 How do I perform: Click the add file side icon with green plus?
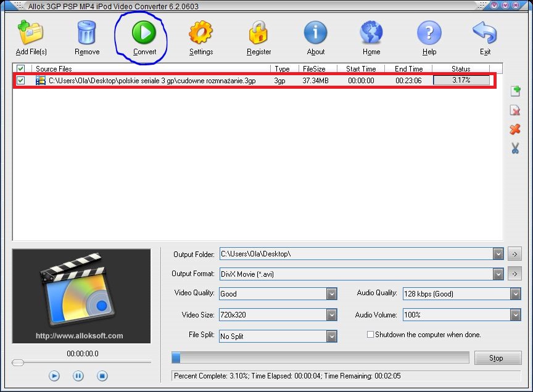point(515,91)
